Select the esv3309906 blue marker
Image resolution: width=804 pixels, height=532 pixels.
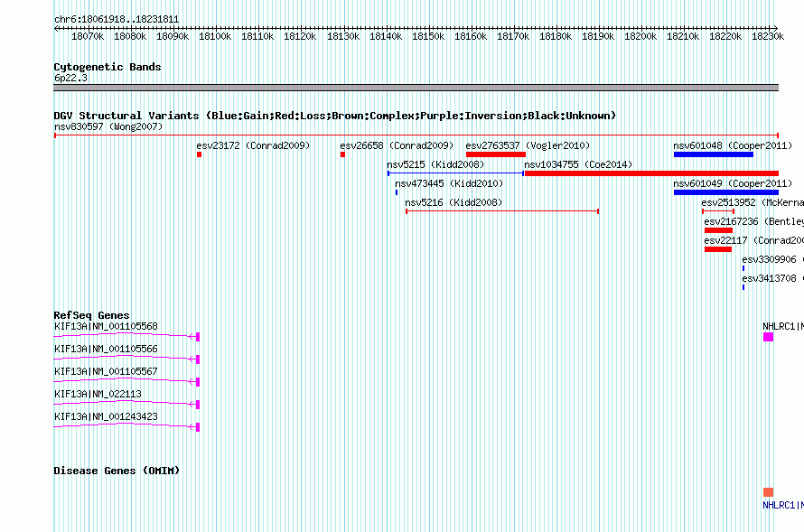coord(743,268)
